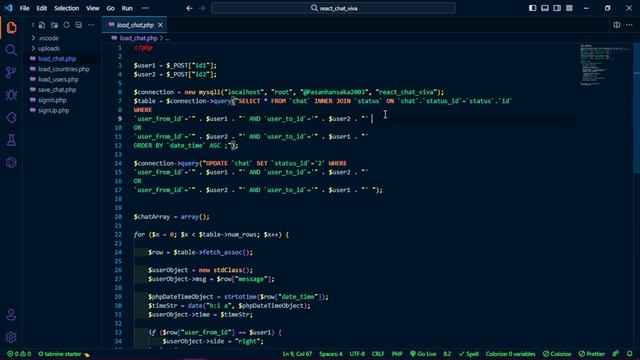The image size is (640, 360).
Task: Click the Colorize status button
Action: click(557, 353)
